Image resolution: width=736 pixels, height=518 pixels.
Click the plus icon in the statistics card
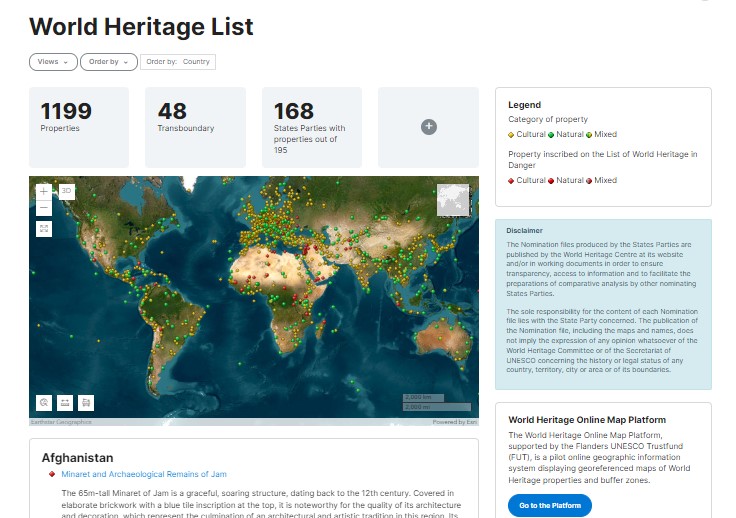tap(428, 126)
